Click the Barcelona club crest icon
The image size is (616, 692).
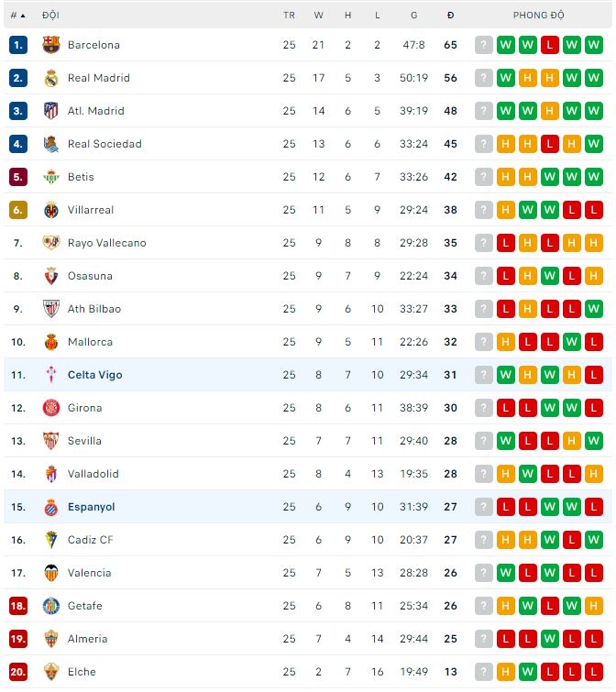tap(51, 45)
